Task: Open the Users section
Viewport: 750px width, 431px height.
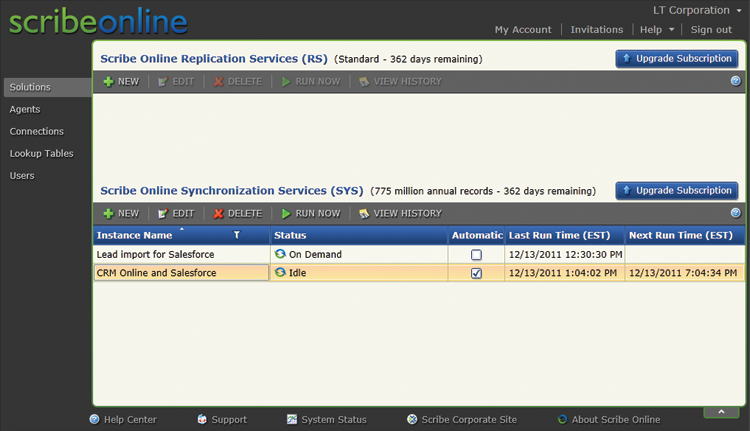Action: click(x=22, y=176)
